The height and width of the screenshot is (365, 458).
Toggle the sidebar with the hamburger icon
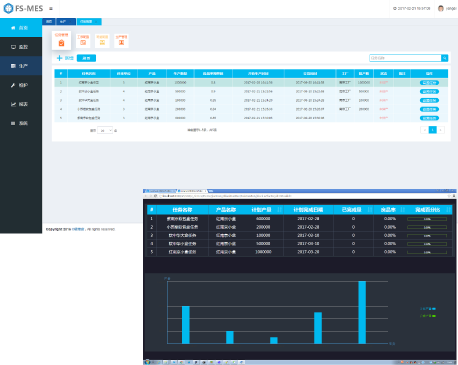(x=51, y=9)
